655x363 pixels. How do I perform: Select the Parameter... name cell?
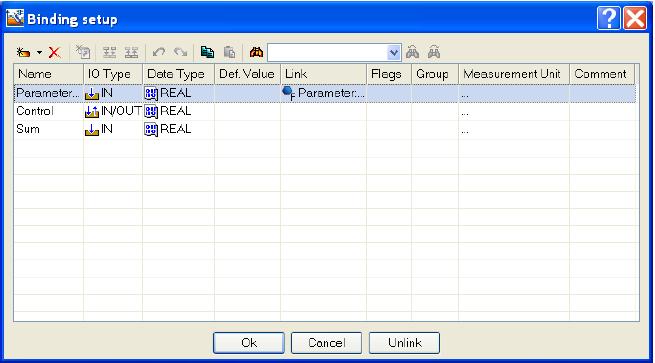coord(48,93)
